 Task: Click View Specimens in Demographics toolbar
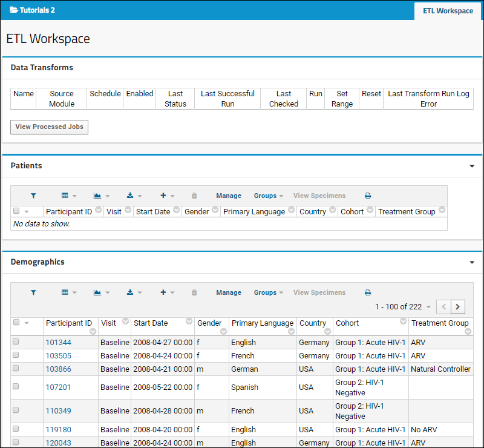[319, 292]
